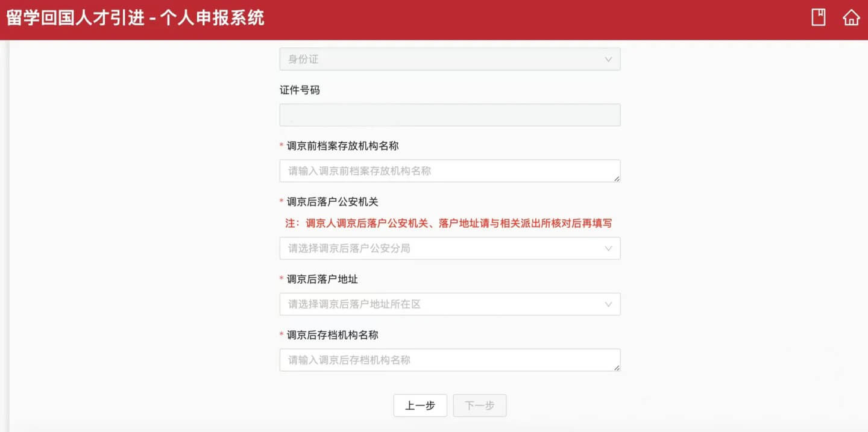
Task: Grab resize handle of 调京前档案存放机构名称 textarea
Action: click(x=617, y=178)
